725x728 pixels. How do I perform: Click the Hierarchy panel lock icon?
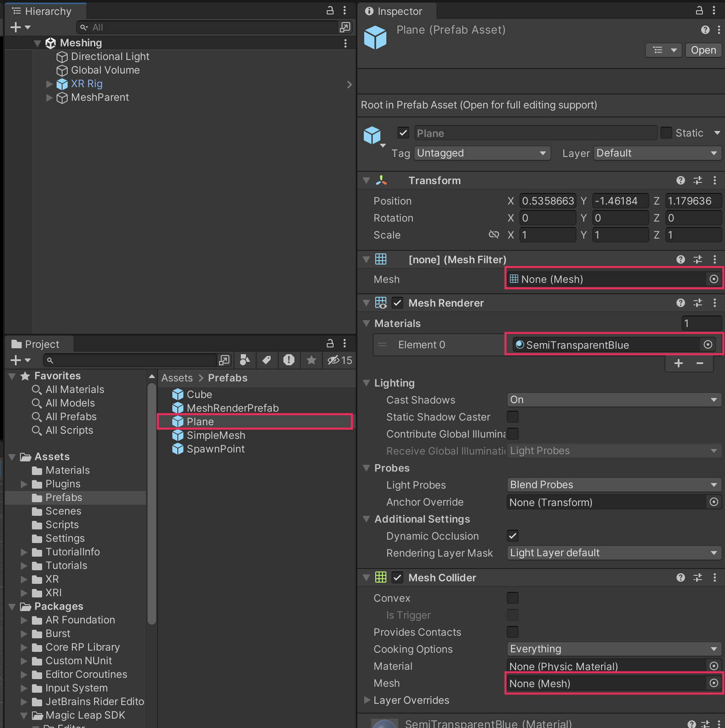click(x=330, y=11)
